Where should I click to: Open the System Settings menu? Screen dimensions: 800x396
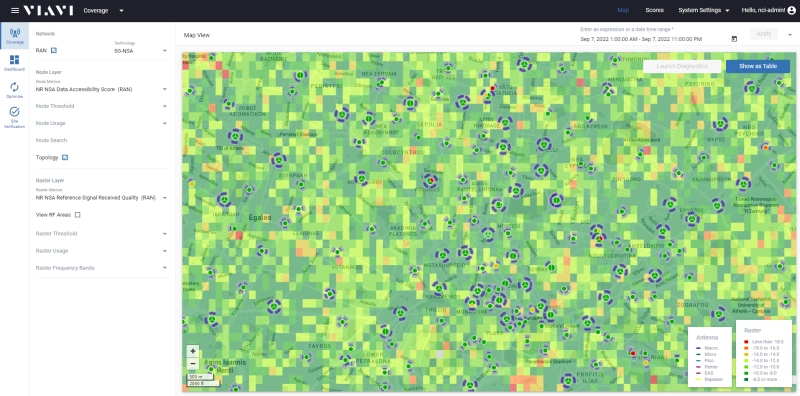pos(704,10)
